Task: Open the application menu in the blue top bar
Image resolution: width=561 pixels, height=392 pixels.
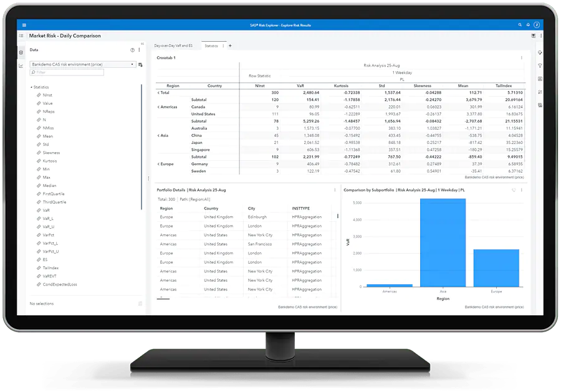Action: 24,25
